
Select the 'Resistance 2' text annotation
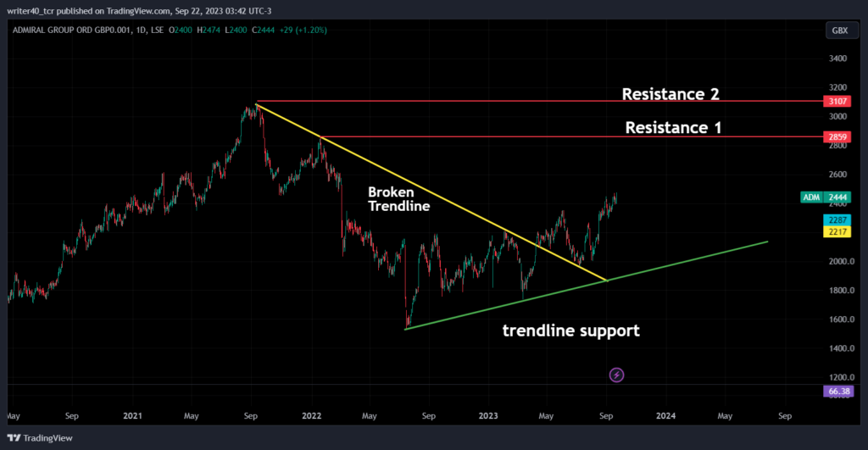[x=670, y=94]
